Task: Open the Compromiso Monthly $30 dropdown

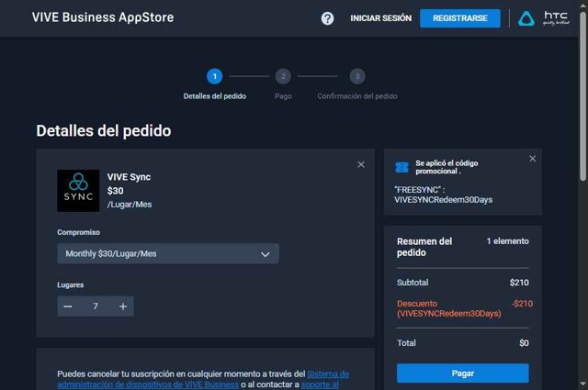Action: 168,253
